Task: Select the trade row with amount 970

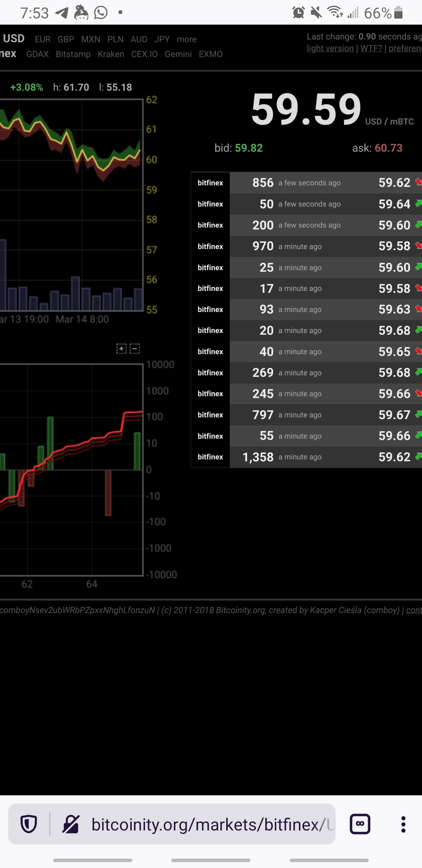Action: (x=306, y=246)
